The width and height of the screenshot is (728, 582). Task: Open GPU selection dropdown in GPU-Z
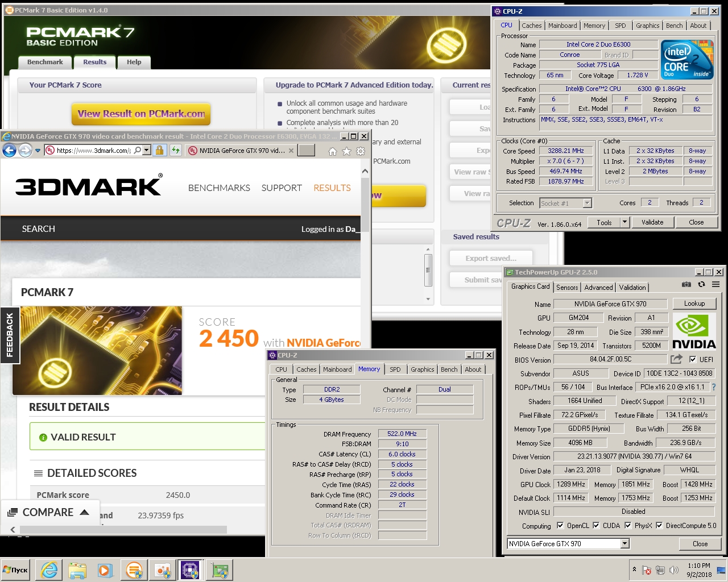[x=624, y=544]
